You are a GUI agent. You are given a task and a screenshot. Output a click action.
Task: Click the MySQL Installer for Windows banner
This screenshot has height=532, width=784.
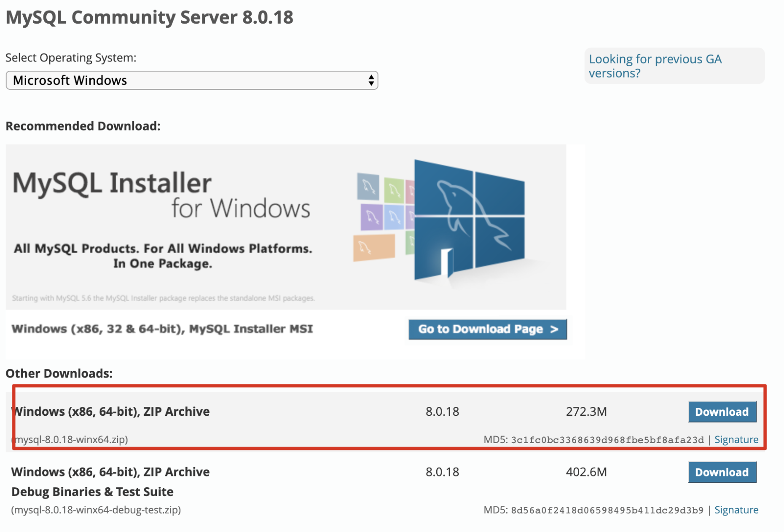(x=286, y=227)
